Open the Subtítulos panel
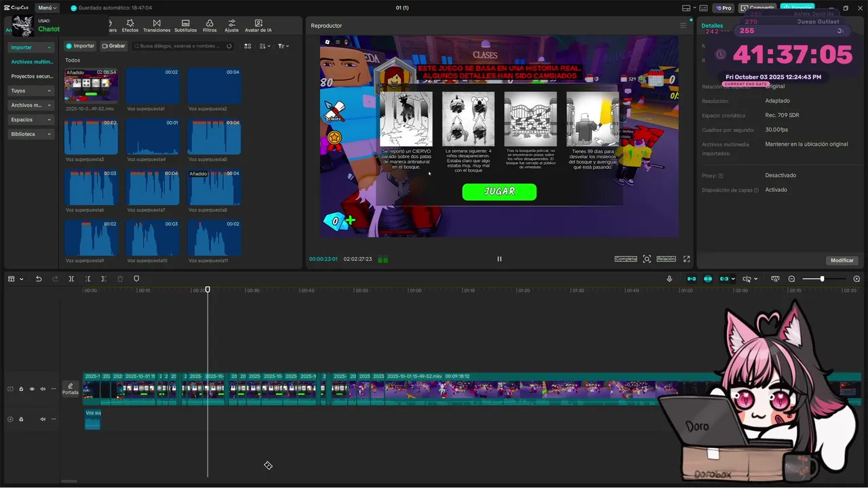868x488 pixels. 185,26
